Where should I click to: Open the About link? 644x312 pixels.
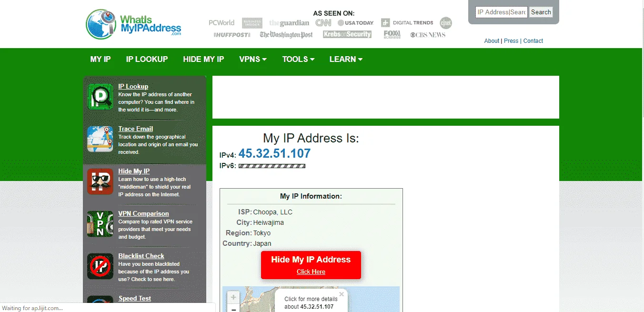[x=492, y=41]
